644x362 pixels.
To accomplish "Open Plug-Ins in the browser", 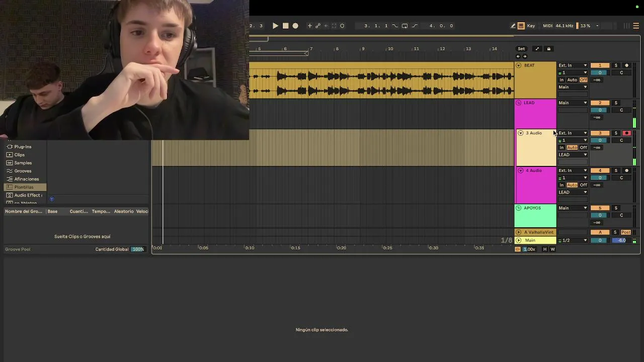I will tap(23, 147).
